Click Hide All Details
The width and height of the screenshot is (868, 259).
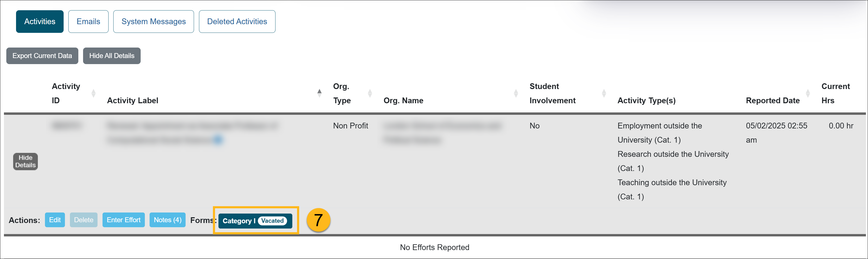(111, 56)
